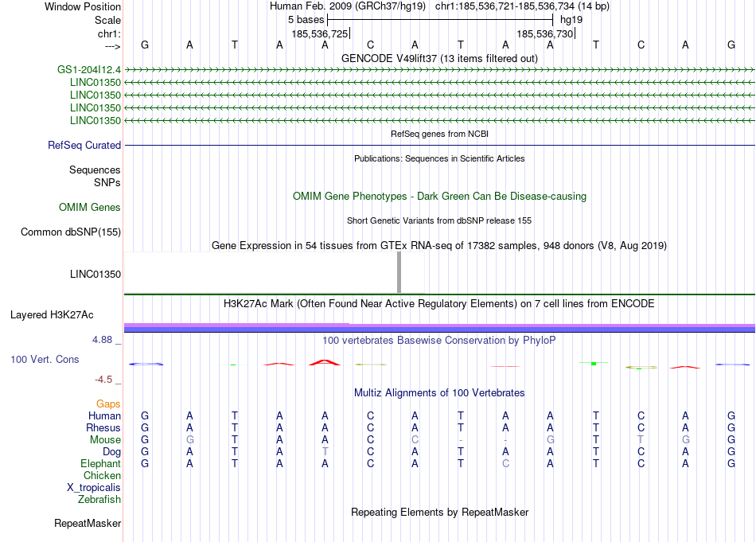
Task: Click '100 vertebrates Basewise Conservation by PhyloP' title
Action: [x=439, y=341]
